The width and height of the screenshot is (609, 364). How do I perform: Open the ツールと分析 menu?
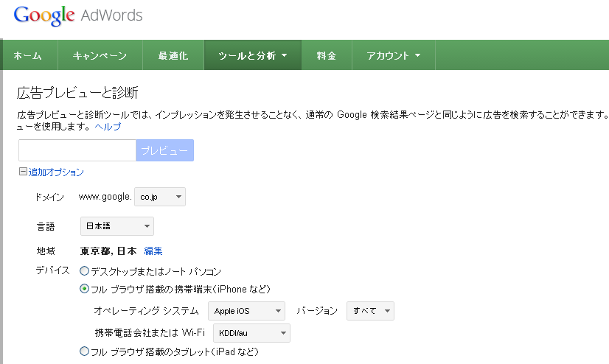pos(253,55)
